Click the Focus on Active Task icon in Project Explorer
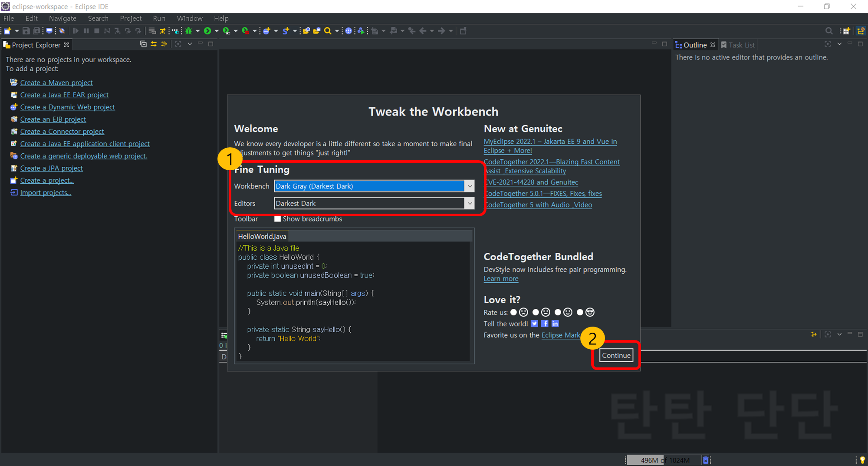Image resolution: width=868 pixels, height=466 pixels. tap(178, 44)
